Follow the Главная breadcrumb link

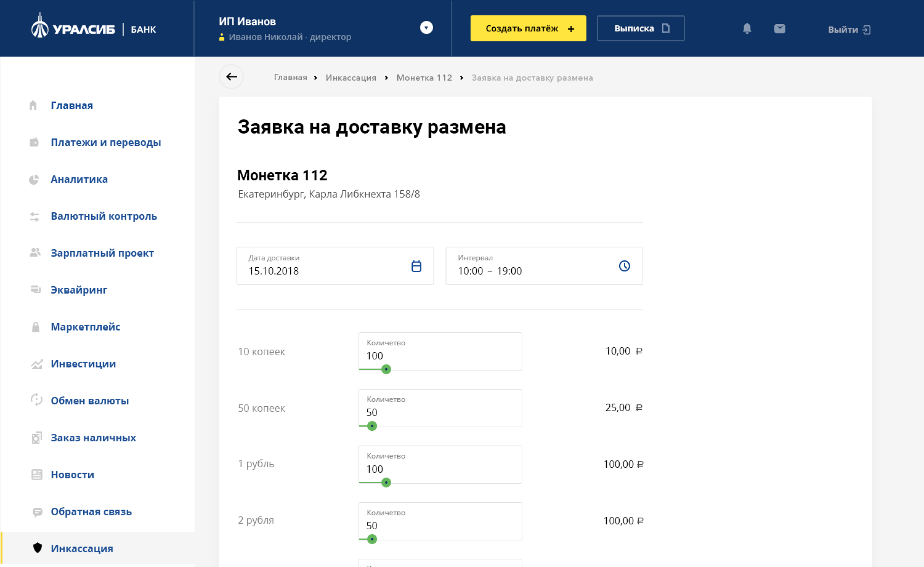(x=290, y=77)
